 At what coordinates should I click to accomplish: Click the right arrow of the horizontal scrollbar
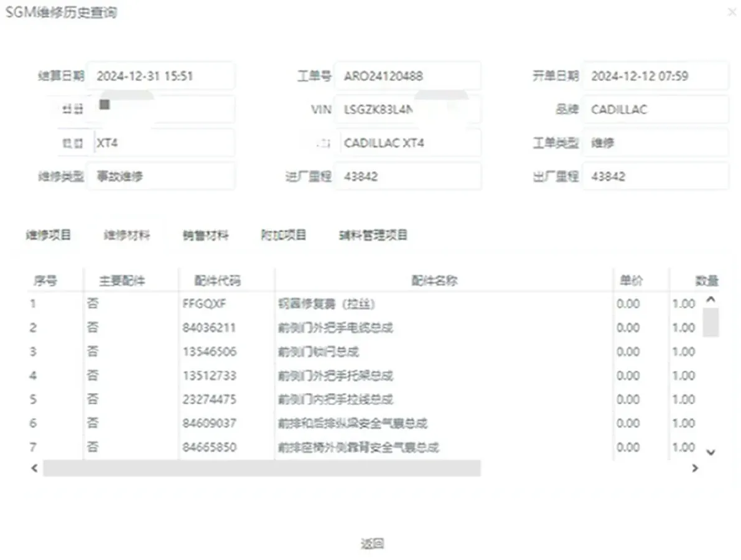[695, 468]
